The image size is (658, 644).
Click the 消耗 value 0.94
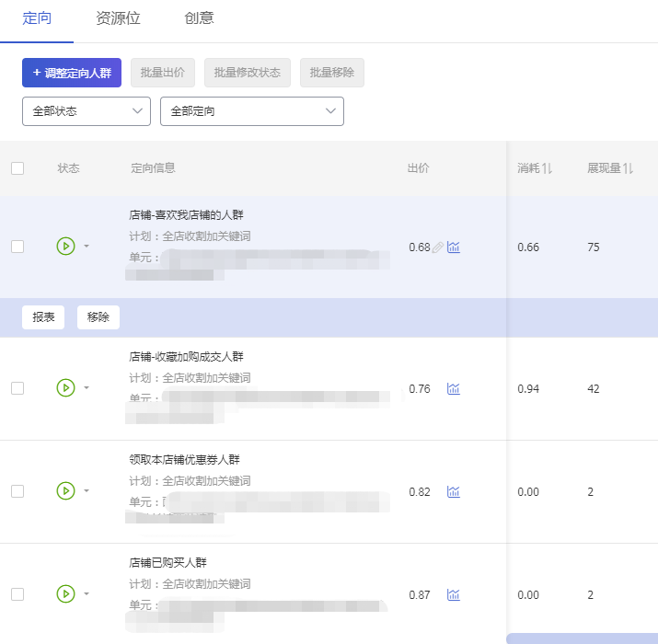coord(528,389)
